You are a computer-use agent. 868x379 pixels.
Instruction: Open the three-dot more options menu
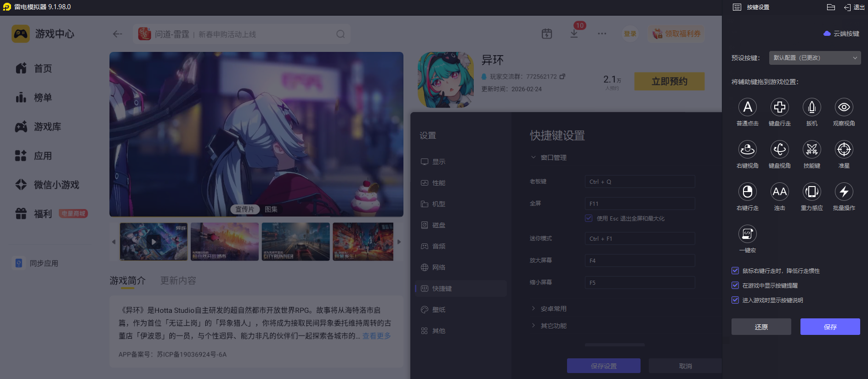tap(602, 34)
